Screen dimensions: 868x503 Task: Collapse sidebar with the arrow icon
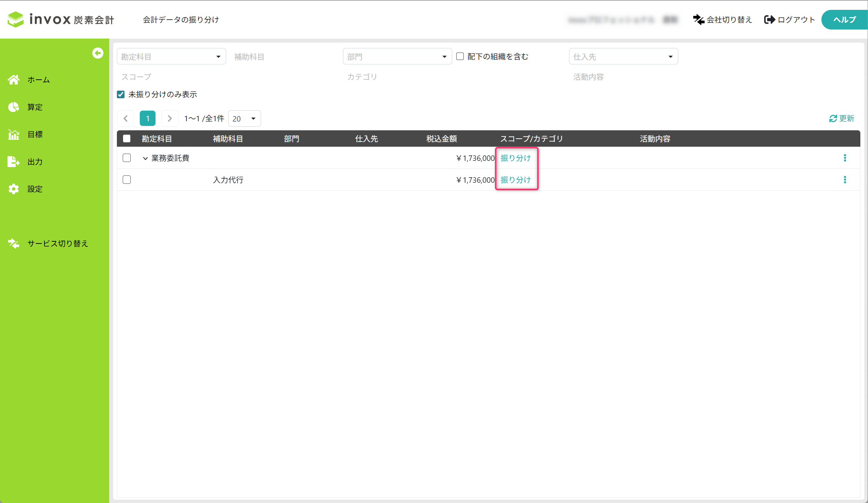click(x=98, y=53)
